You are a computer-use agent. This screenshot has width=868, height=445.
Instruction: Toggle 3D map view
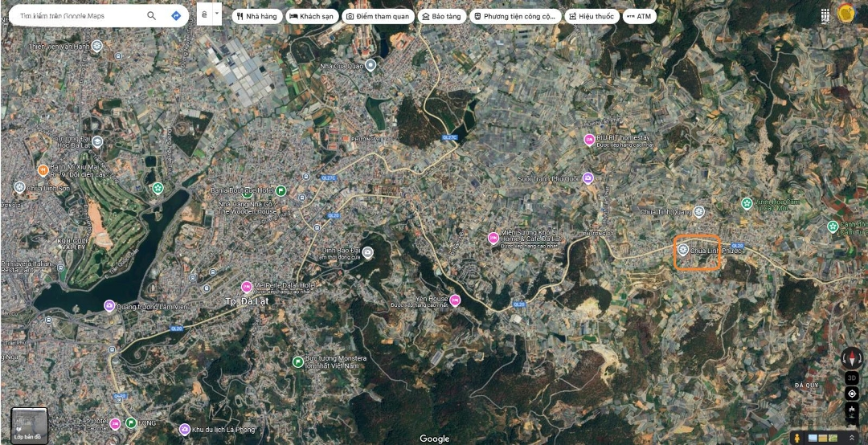point(852,378)
